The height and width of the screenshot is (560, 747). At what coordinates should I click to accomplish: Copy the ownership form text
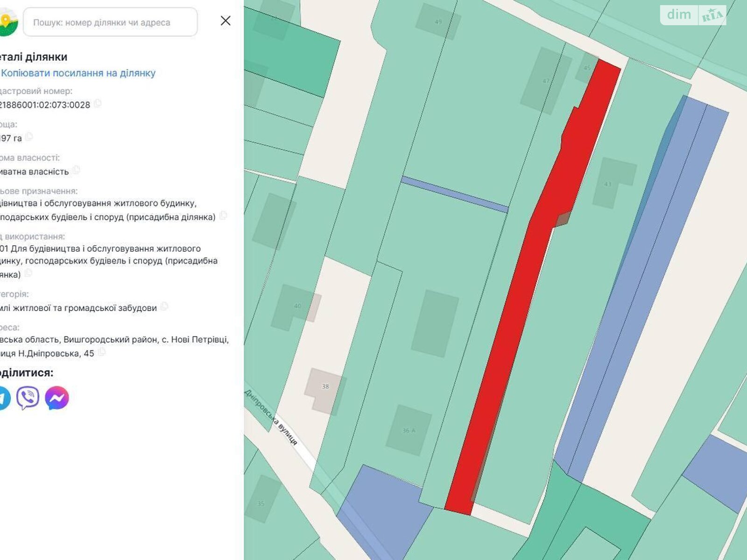(76, 170)
